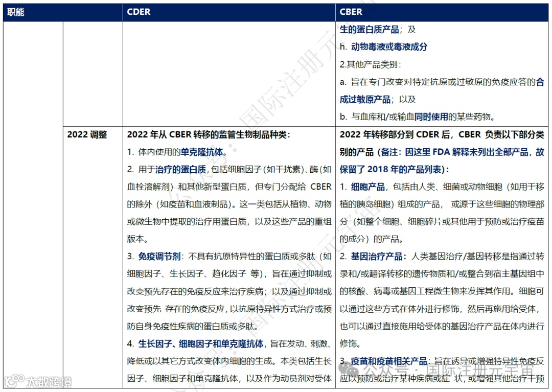Click the bold text '成过敏原产品'
552x392 pixels.
pyautogui.click(x=365, y=100)
